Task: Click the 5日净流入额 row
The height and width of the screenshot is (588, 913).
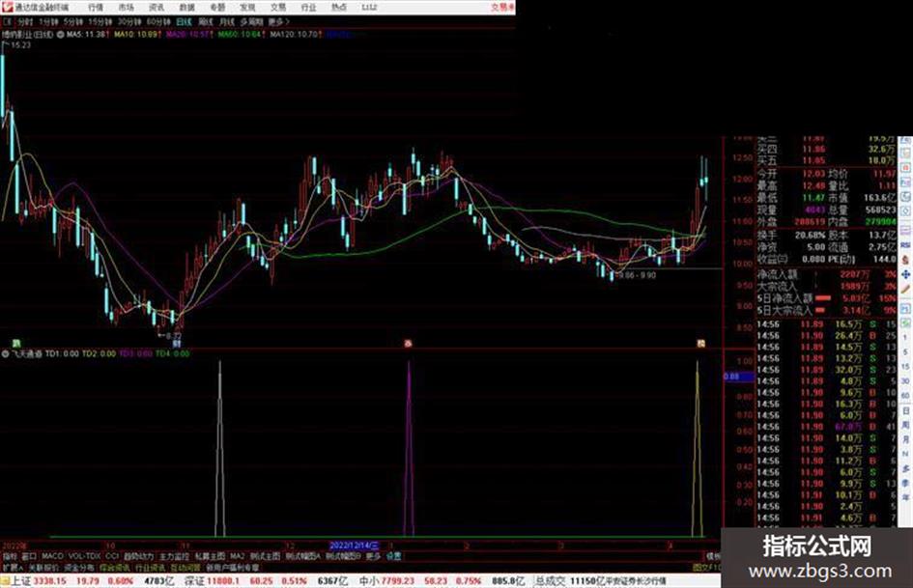Action: click(826, 298)
